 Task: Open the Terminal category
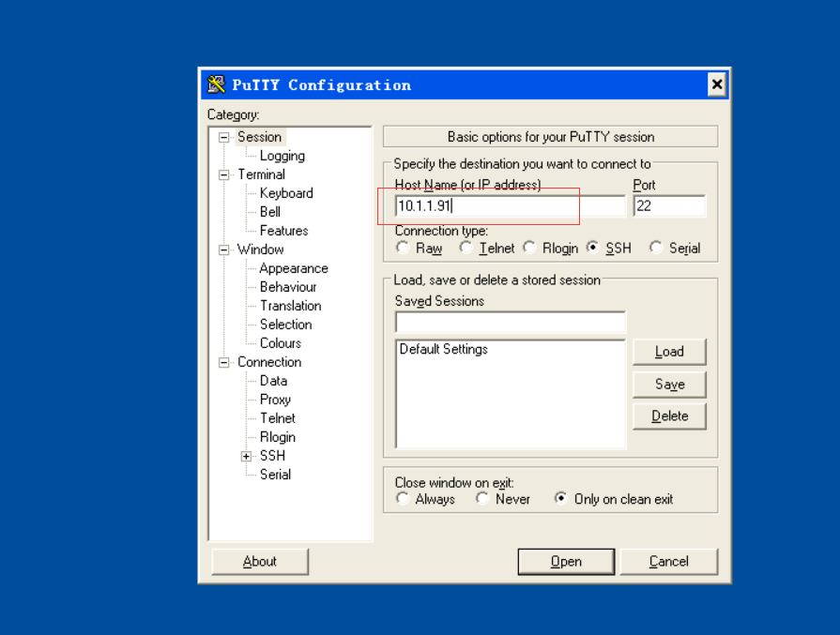[x=261, y=174]
